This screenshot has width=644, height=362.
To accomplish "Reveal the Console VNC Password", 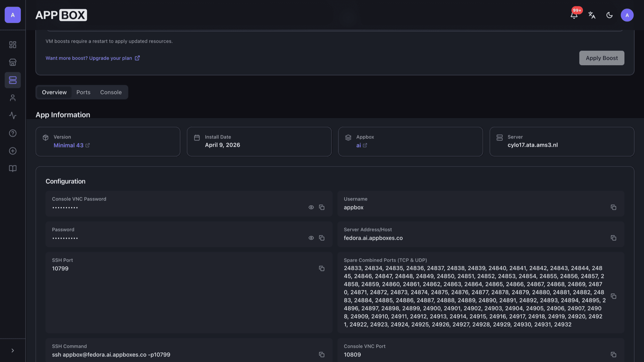I will (x=311, y=207).
